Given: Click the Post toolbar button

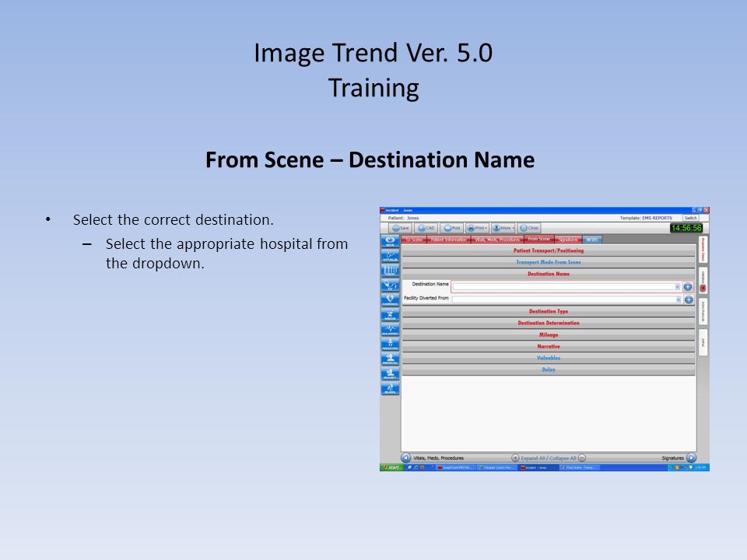Looking at the screenshot, I should tap(452, 228).
